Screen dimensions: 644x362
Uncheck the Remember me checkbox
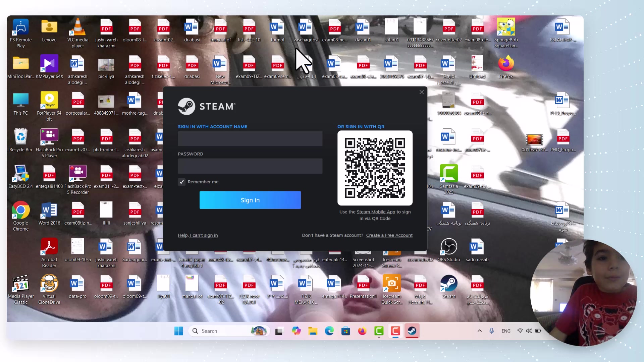point(181,182)
